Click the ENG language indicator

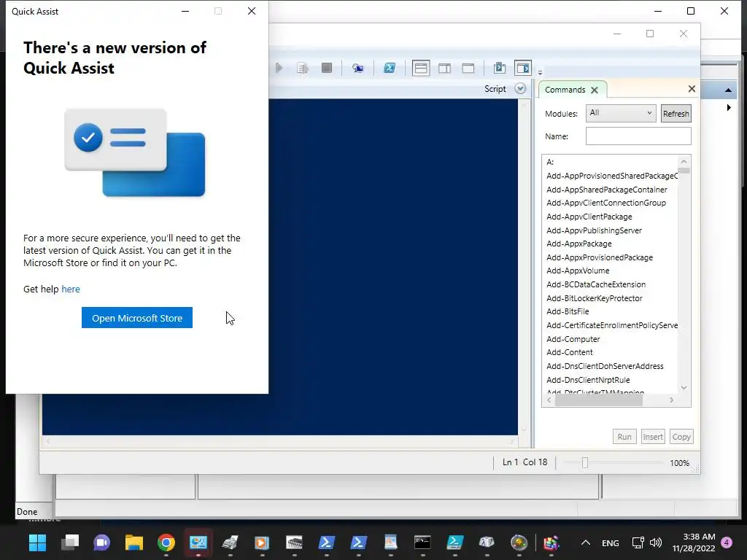(611, 542)
